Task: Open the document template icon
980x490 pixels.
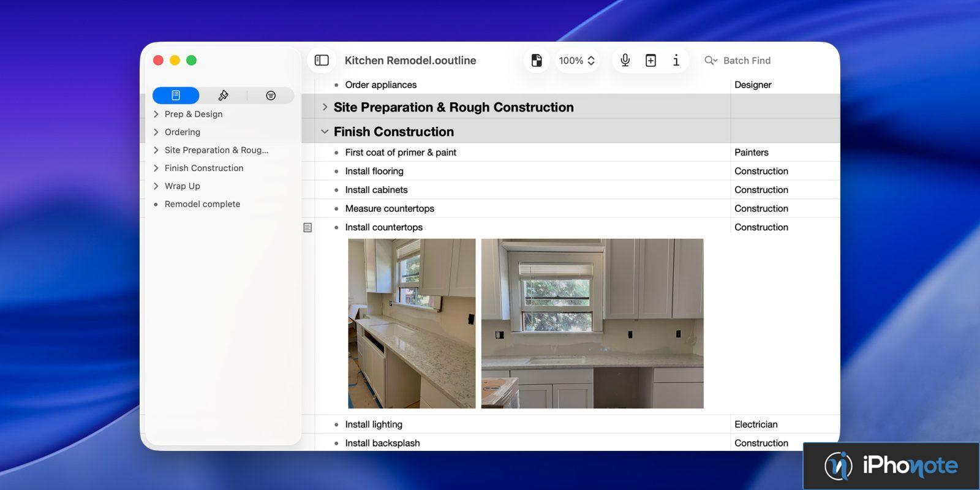Action: point(537,60)
